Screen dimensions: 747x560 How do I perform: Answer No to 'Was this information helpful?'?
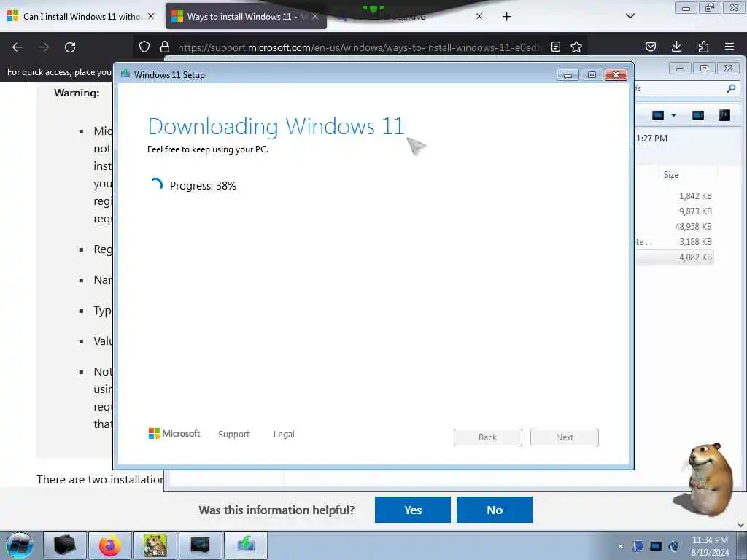pos(495,510)
